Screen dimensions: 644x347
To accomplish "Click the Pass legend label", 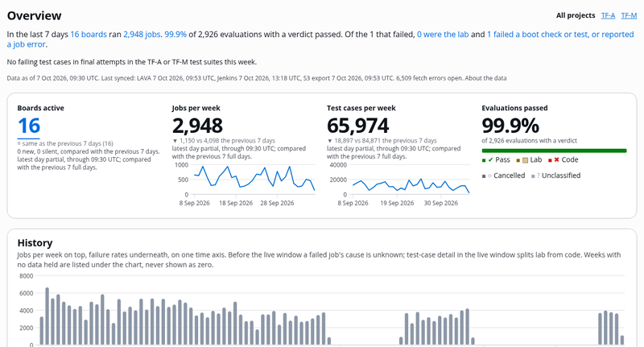I will pyautogui.click(x=502, y=159).
